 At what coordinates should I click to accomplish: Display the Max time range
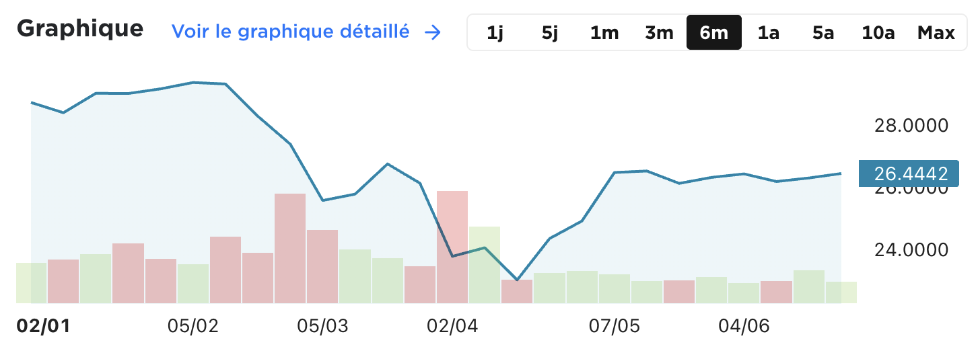tap(936, 32)
